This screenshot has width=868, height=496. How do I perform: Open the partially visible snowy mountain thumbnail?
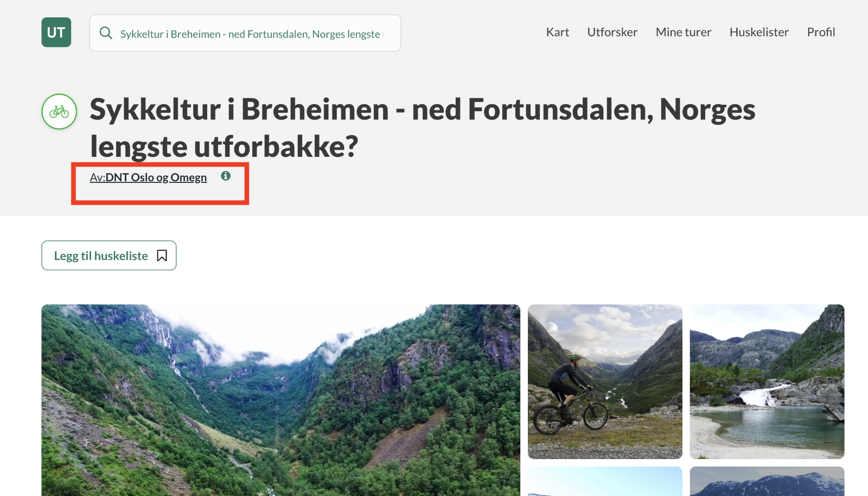pos(767,481)
